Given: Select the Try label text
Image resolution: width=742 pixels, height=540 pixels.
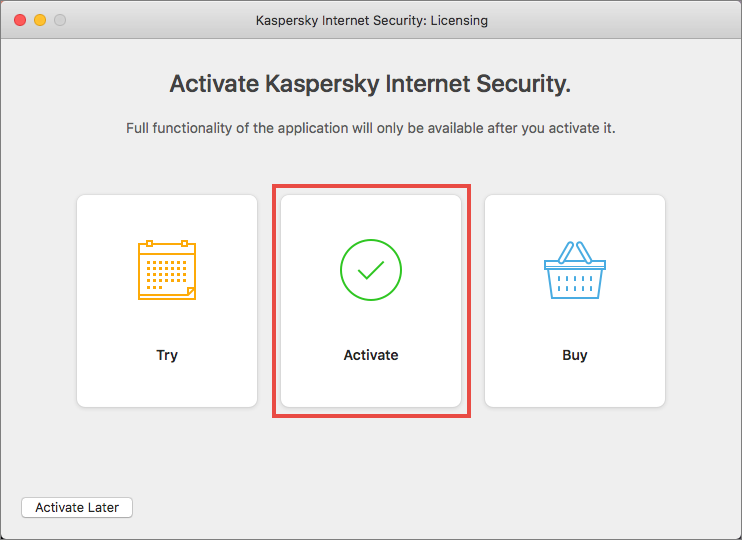Looking at the screenshot, I should tap(167, 355).
